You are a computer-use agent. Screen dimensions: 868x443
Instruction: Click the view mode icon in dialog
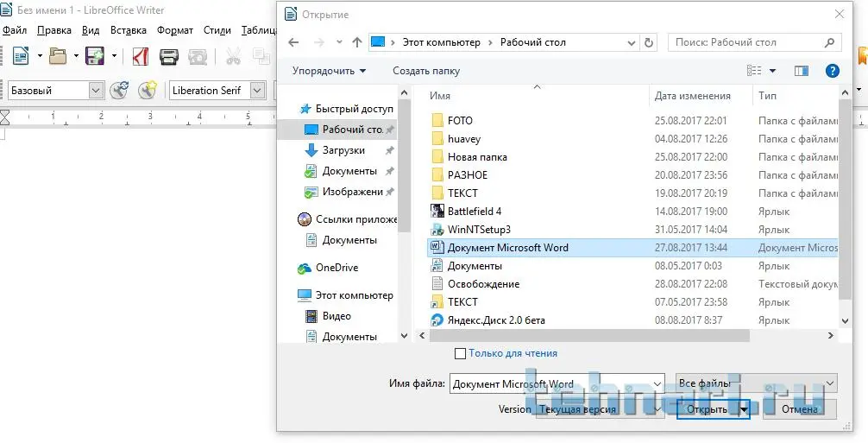point(754,71)
